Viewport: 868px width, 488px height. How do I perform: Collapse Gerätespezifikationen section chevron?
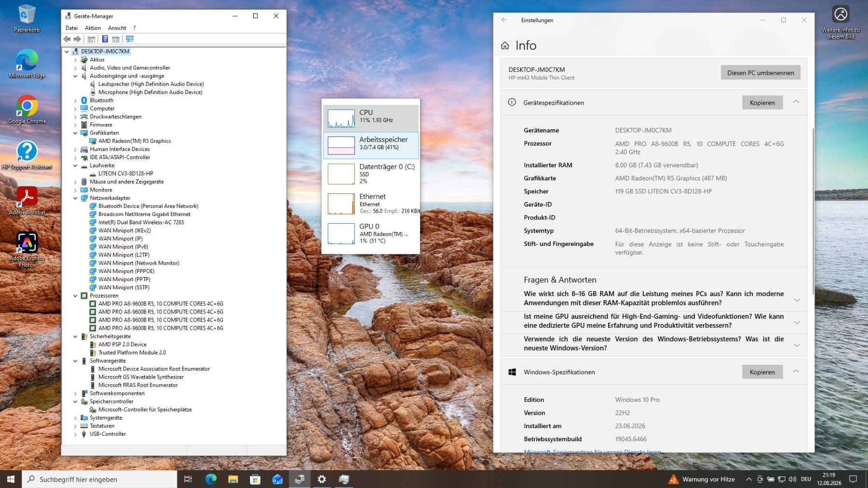pyautogui.click(x=796, y=102)
